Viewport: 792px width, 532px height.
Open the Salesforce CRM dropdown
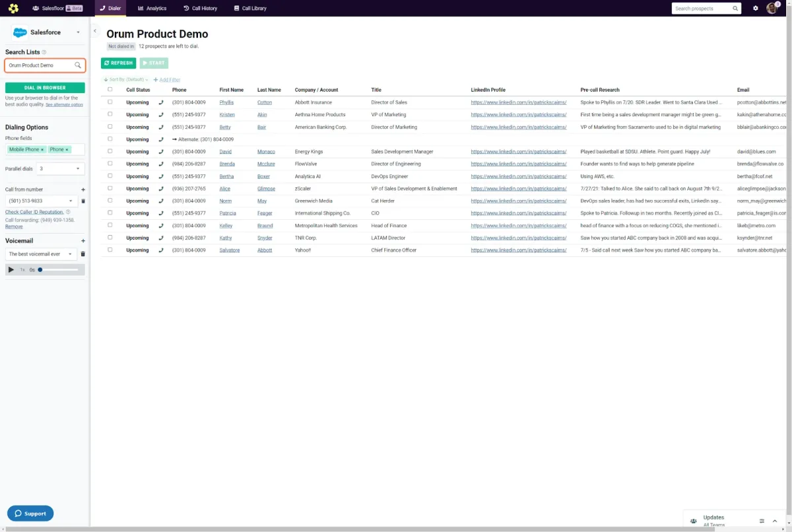[x=46, y=32]
